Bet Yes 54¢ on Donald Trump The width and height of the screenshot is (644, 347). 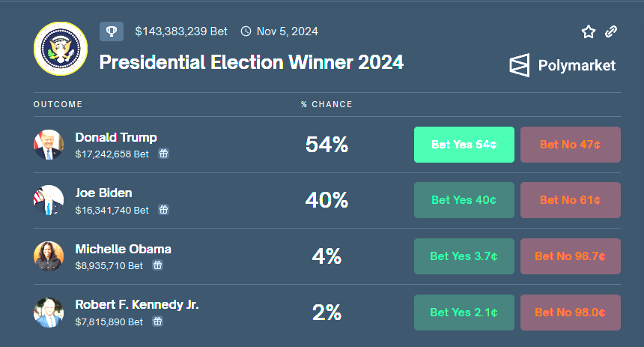coord(464,145)
